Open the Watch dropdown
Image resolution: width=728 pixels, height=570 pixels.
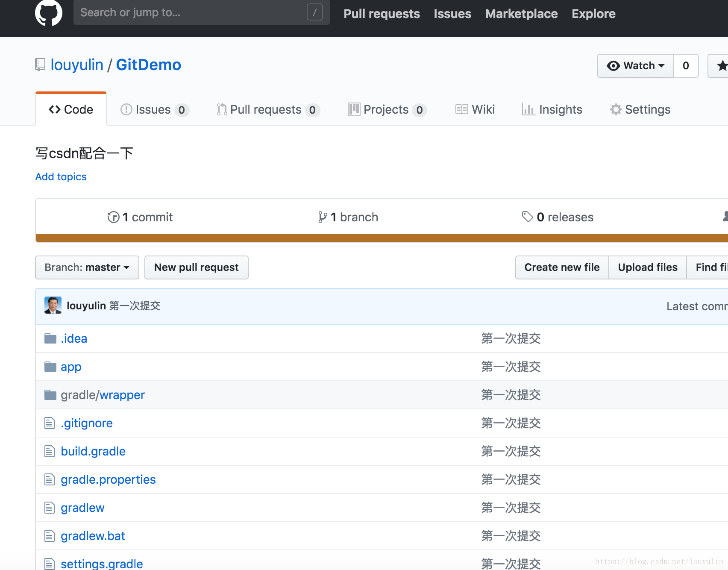click(636, 66)
